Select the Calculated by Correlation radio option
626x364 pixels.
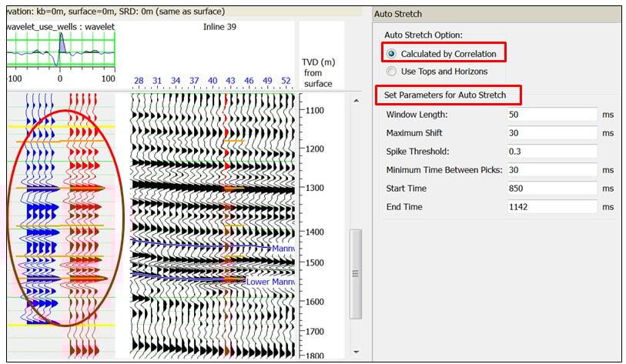coord(391,53)
